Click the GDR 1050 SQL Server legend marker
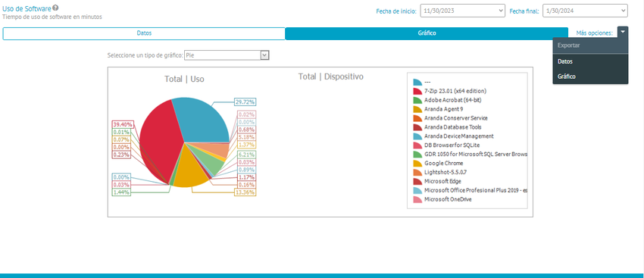The width and height of the screenshot is (644, 278). click(417, 155)
